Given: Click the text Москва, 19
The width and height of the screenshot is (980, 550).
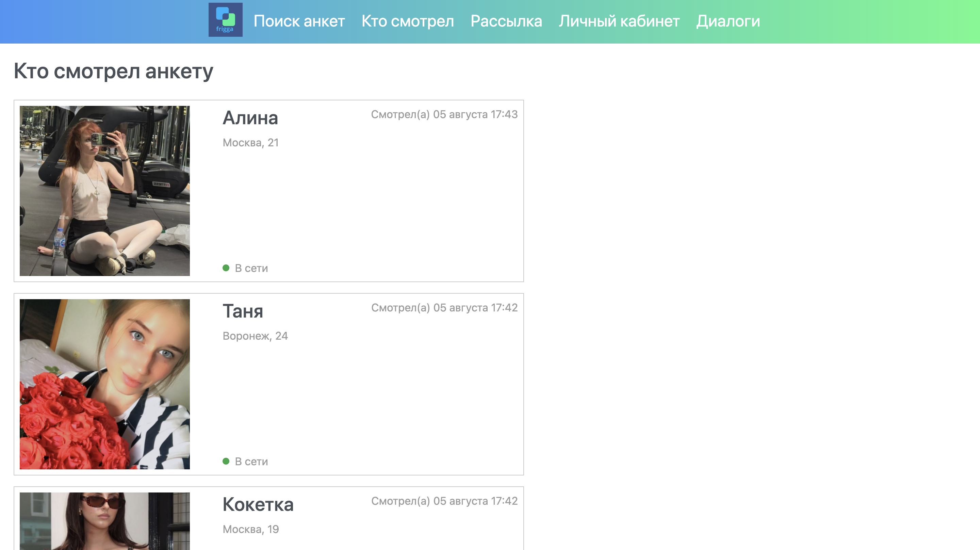Looking at the screenshot, I should click(x=251, y=530).
